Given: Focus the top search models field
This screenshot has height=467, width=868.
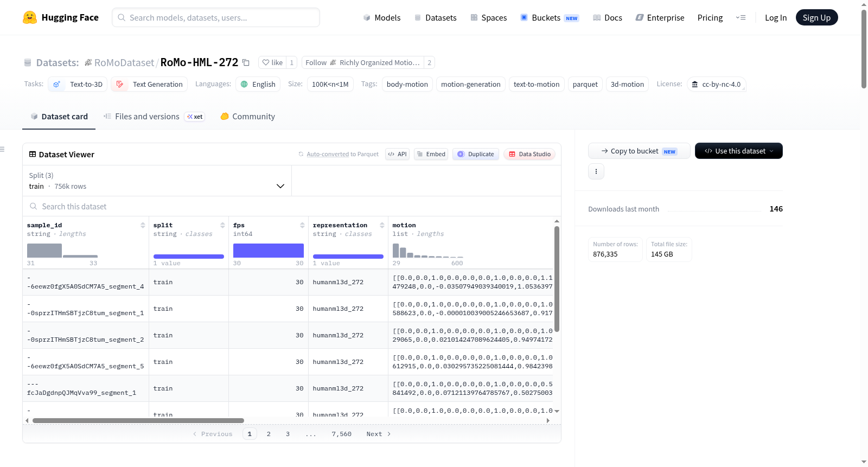Looking at the screenshot, I should point(216,17).
